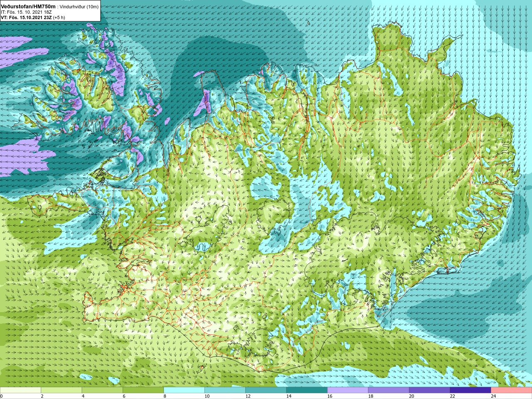
Task: Click the olive green 6–8 legend swatch
Action: click(x=143, y=390)
